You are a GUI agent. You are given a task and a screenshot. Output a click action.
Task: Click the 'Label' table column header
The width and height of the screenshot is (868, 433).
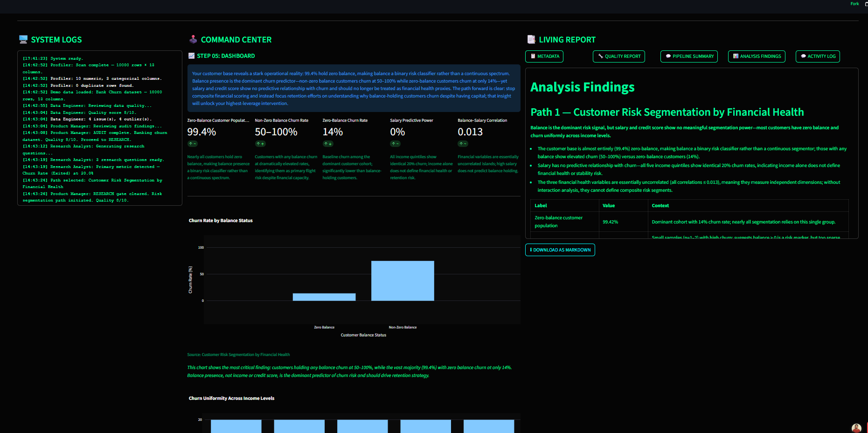tap(541, 206)
